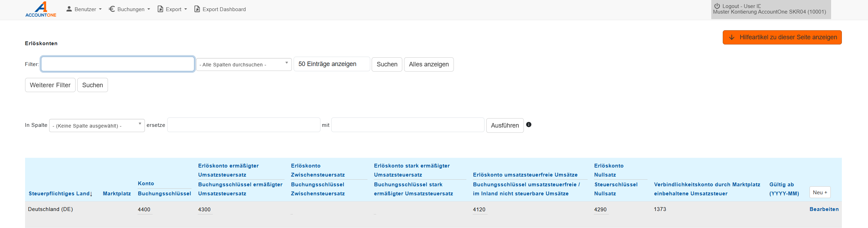Sort by Buchungsschlüssel Zwischensteuersatz

click(318, 189)
